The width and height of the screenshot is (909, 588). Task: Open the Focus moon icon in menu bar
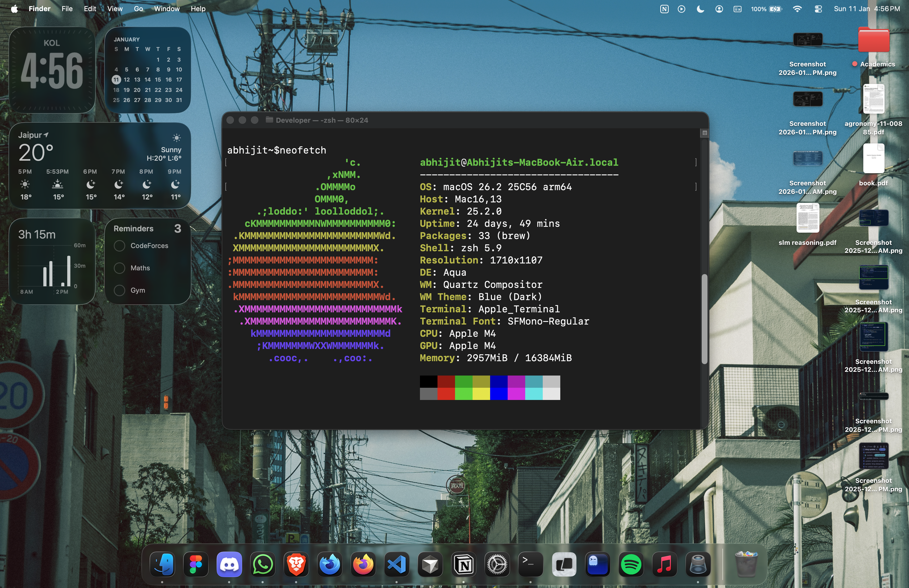(700, 9)
